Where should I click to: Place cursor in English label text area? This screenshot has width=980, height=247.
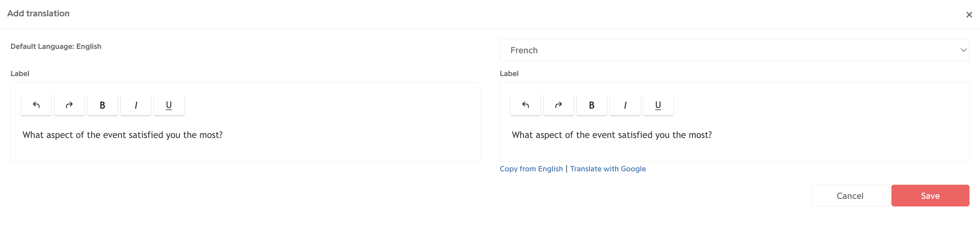[245, 135]
